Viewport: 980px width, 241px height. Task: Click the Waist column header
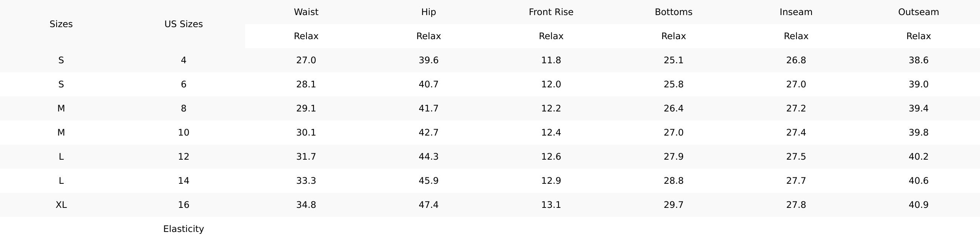point(306,12)
